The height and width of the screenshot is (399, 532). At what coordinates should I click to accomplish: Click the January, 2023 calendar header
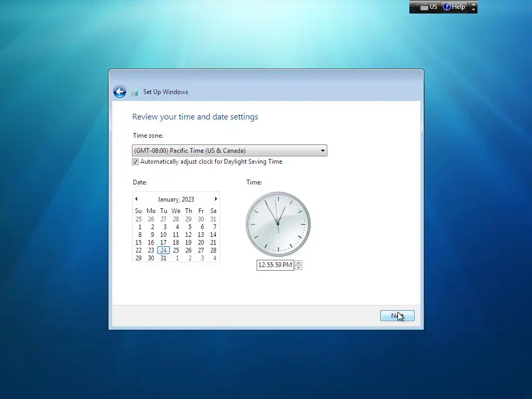coord(176,199)
